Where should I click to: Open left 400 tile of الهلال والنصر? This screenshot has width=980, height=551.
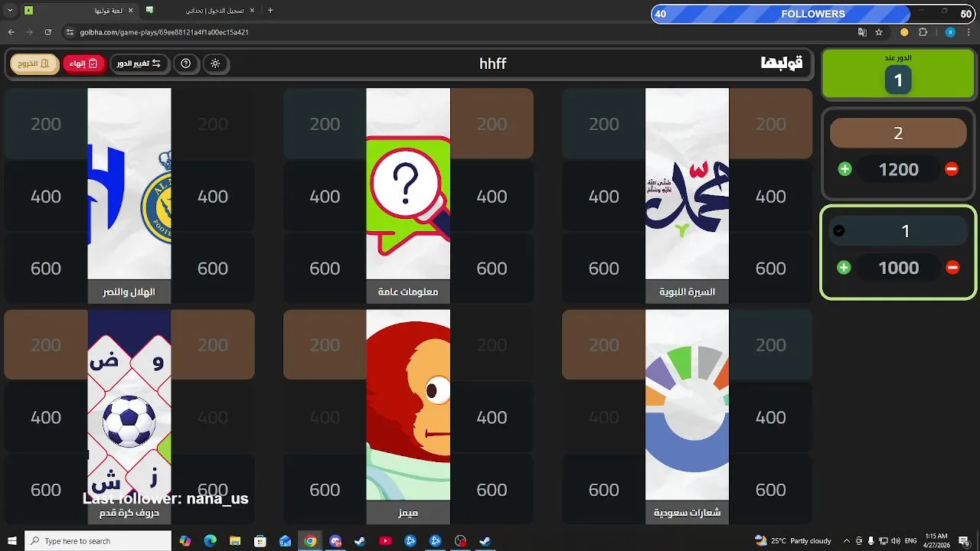[x=46, y=197]
